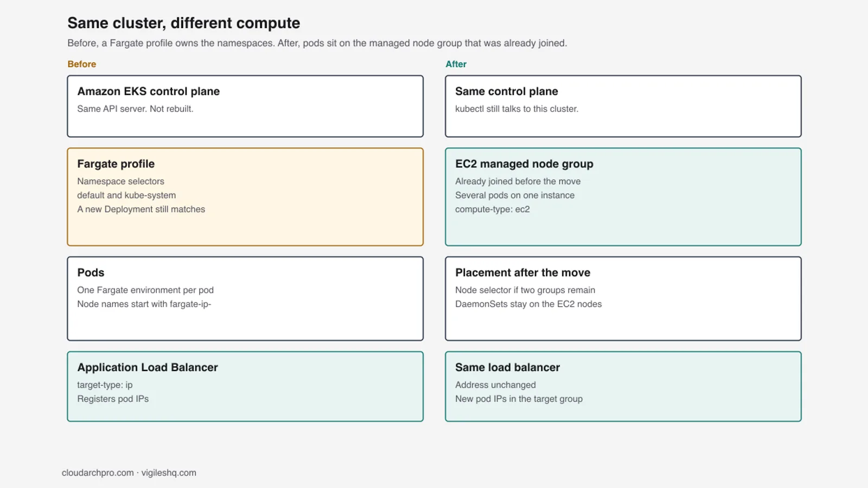Select the 'Pods' card heading
Screen dimensions: 868x488
[91, 273]
